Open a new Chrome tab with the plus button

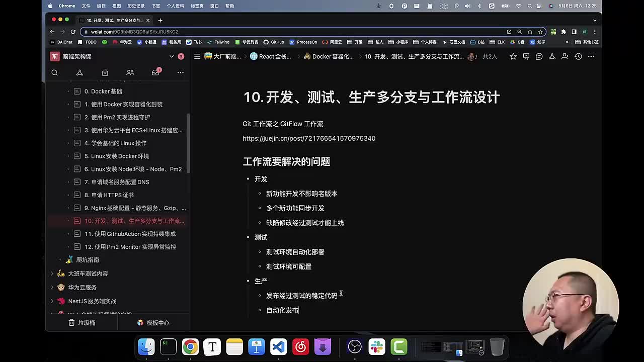(160, 20)
